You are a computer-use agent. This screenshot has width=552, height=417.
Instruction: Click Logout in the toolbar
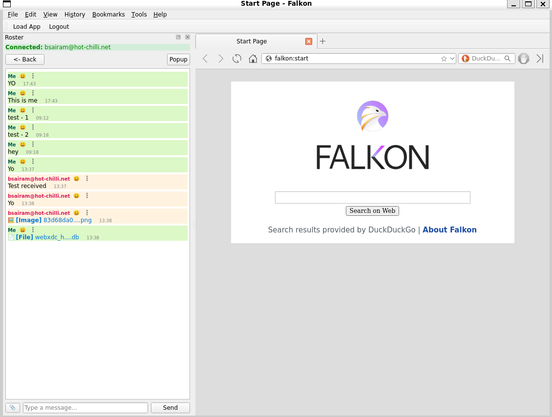(x=59, y=27)
